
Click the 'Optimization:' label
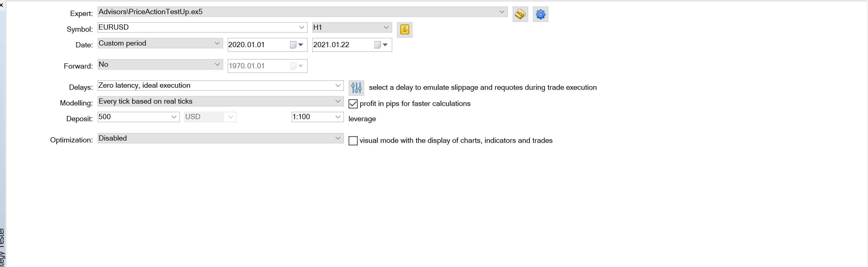[x=72, y=140]
